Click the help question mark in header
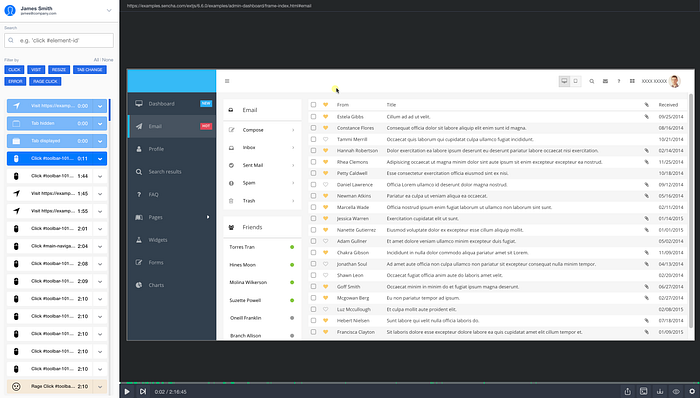The image size is (700, 398). tap(619, 81)
